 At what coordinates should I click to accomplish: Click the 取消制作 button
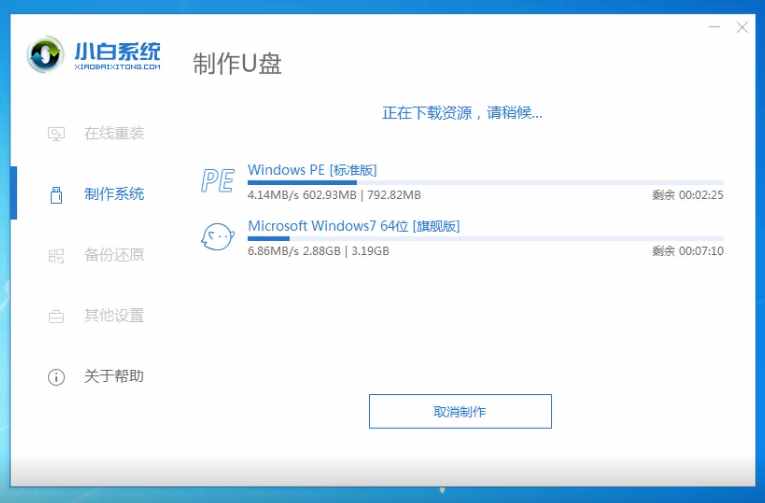460,411
